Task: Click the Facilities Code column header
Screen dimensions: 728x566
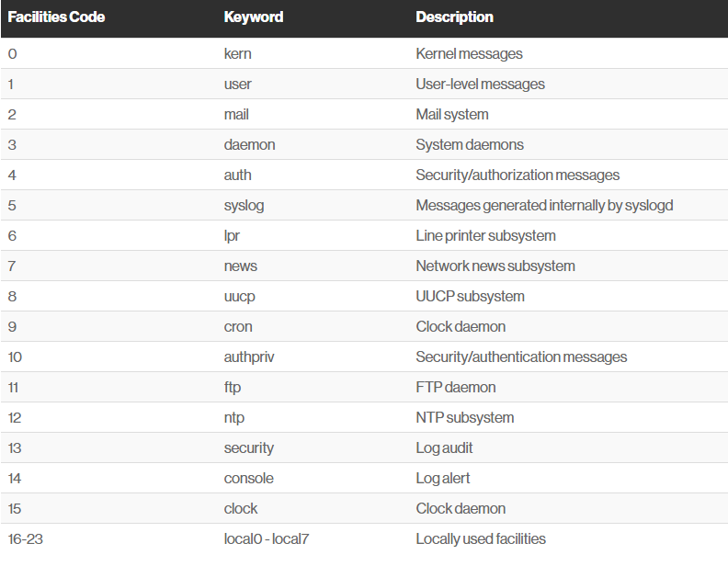Action: coord(56,17)
